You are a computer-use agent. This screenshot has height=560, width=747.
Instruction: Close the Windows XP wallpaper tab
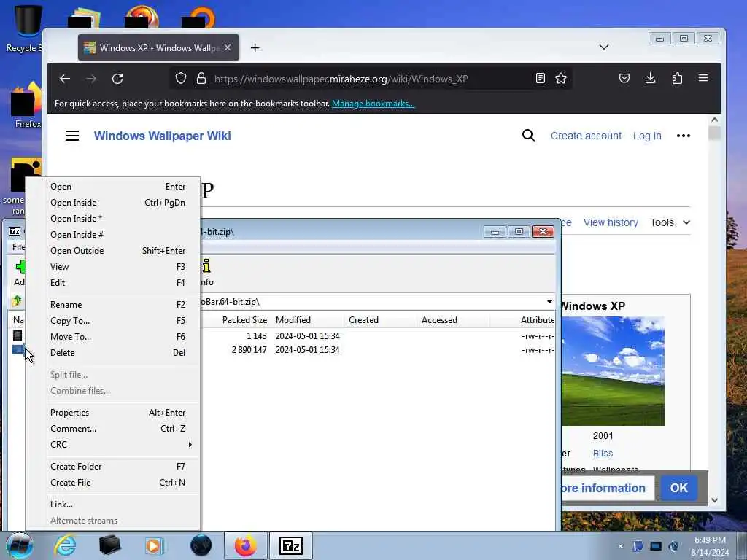(x=228, y=47)
